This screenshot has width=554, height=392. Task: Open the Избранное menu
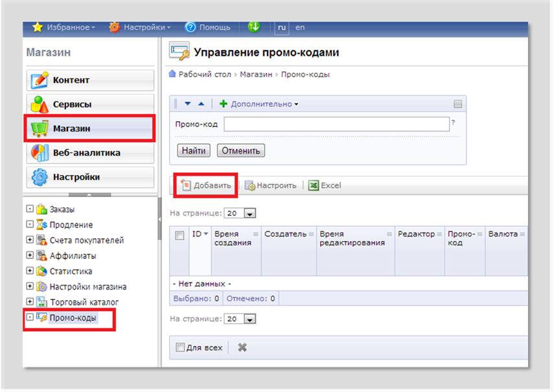coord(63,27)
